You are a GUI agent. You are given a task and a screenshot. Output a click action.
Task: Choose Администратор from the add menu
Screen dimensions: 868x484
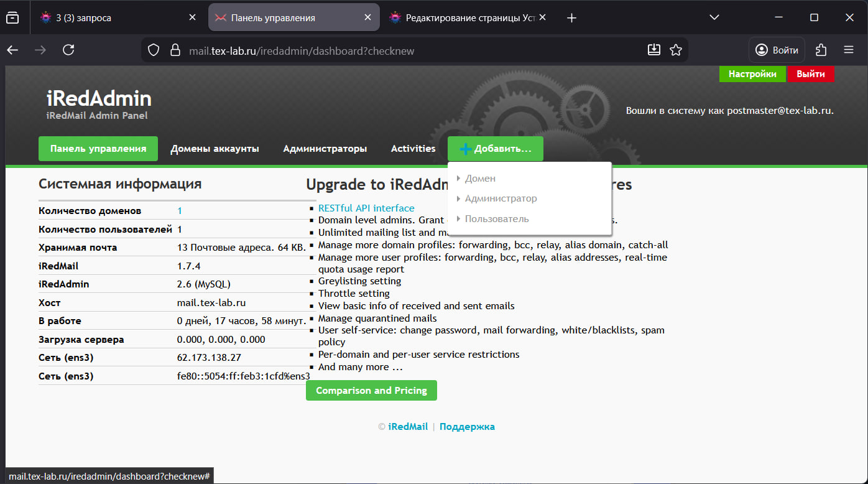point(501,198)
